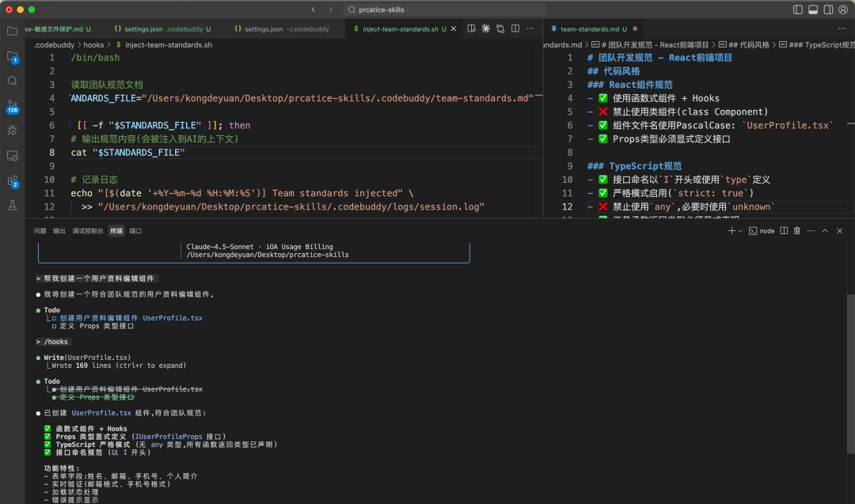Open the terminal launch profile dropdown arrow
The image size is (855, 504).
coord(740,231)
